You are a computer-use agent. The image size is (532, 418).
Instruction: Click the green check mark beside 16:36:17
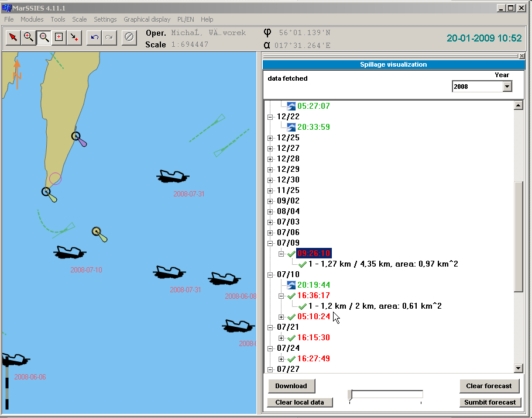(x=291, y=296)
